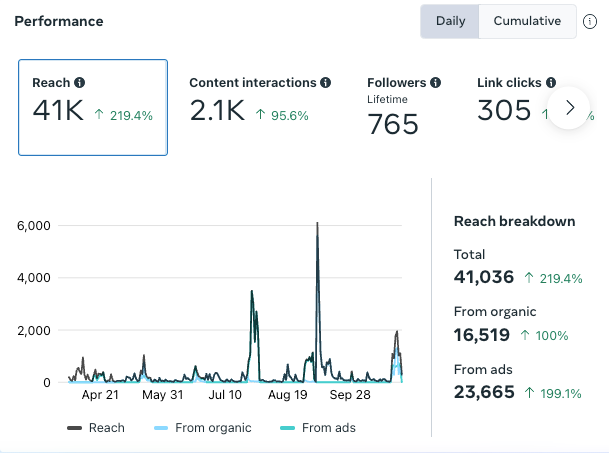Click the up arrow next to 95.6%
Screen dimensions: 609x453
click(260, 114)
